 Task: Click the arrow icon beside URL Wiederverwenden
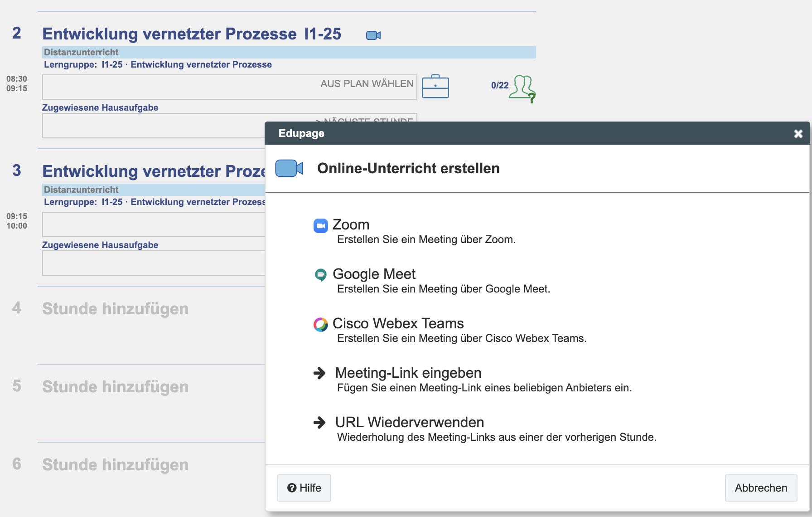coord(320,423)
